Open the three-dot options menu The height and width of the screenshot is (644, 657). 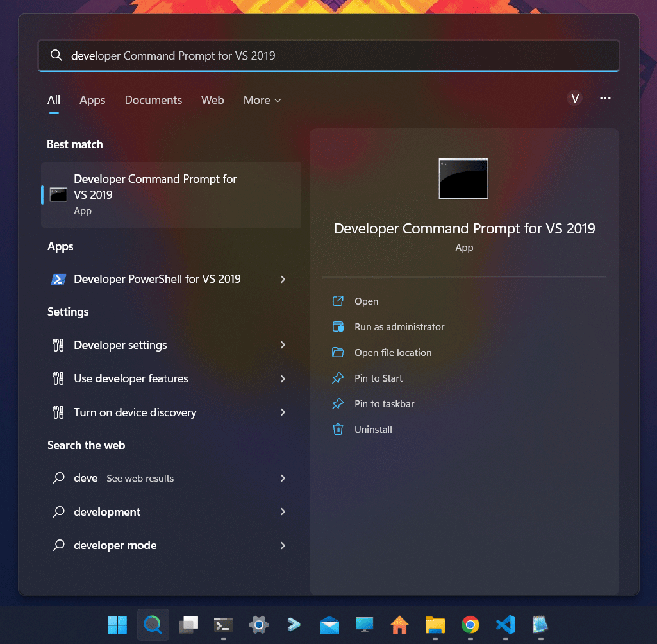605,98
